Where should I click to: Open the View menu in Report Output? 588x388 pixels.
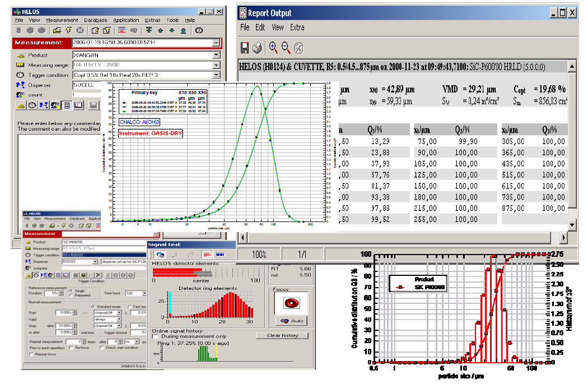278,27
